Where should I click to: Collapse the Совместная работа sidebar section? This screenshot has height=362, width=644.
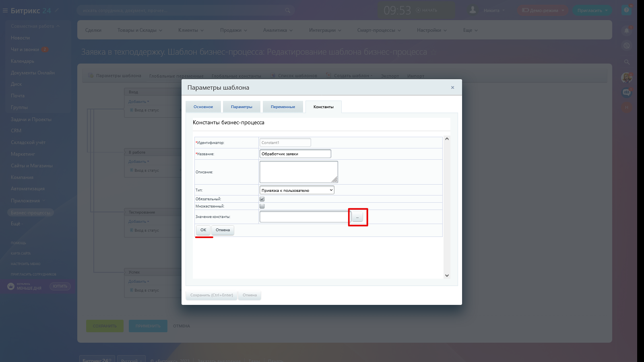35,26
